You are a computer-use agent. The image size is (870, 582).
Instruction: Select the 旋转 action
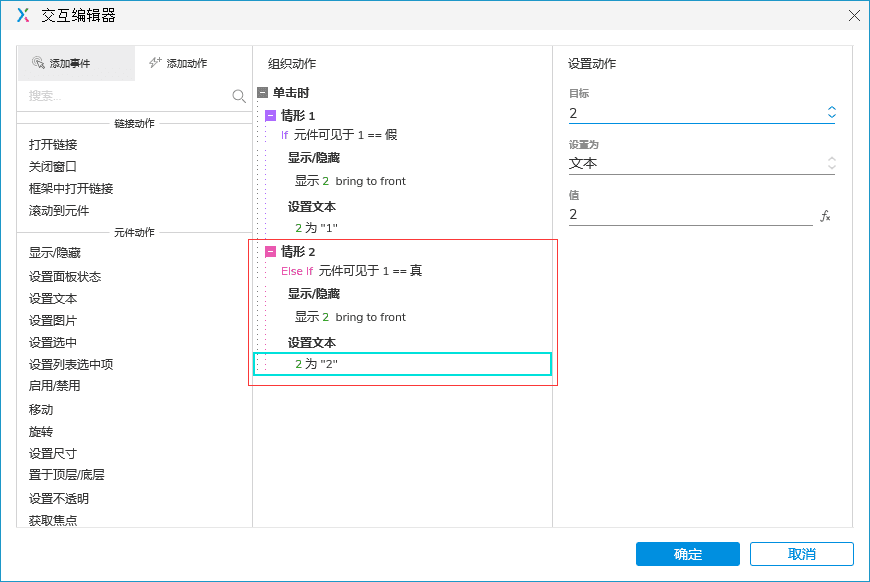pyautogui.click(x=41, y=431)
